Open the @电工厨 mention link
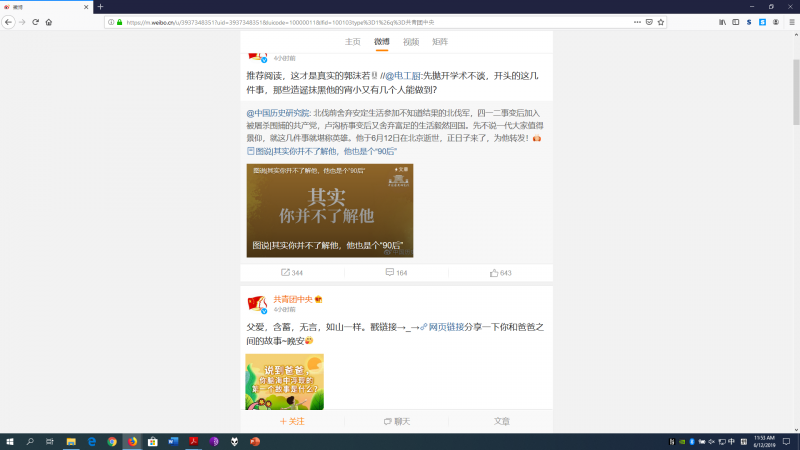800x450 pixels. pyautogui.click(x=403, y=76)
